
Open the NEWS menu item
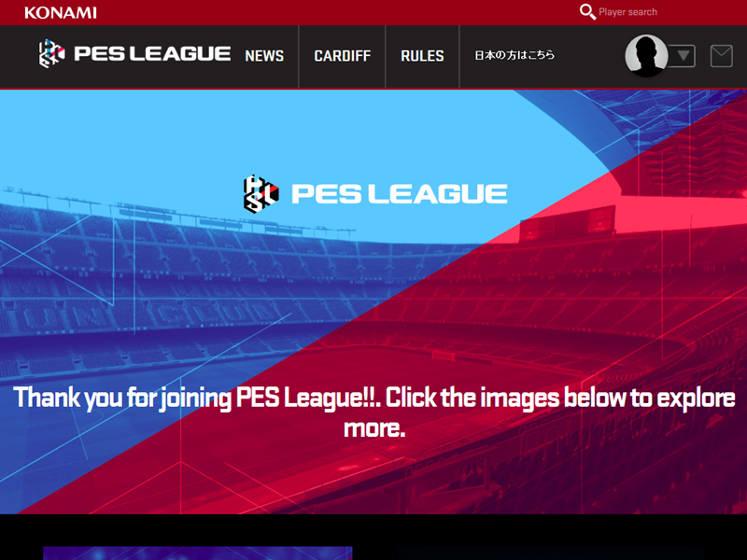coord(264,56)
